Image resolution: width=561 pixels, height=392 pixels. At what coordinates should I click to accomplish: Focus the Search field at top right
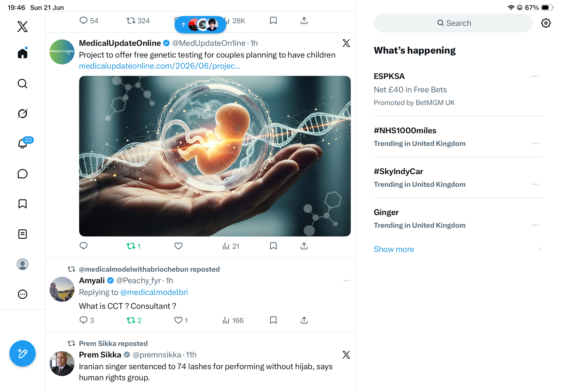coord(453,23)
